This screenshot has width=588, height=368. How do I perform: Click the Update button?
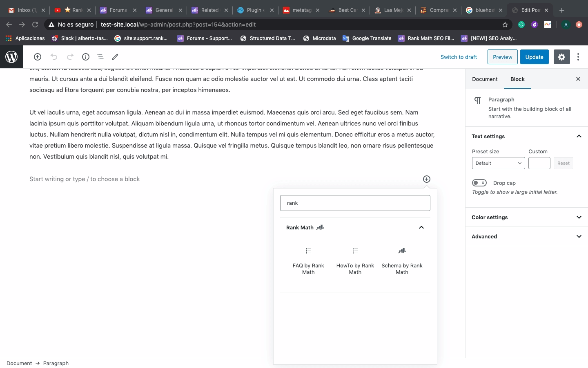pyautogui.click(x=534, y=57)
